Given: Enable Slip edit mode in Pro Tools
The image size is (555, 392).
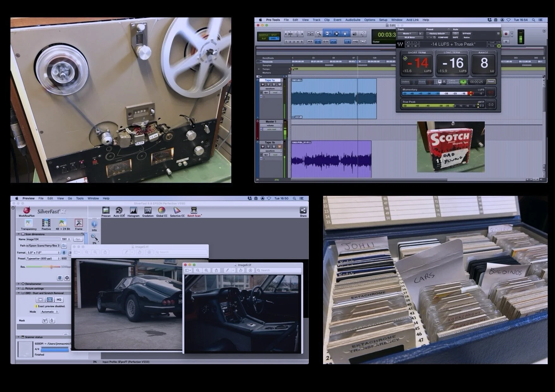Looking at the screenshot, I should [x=264, y=39].
